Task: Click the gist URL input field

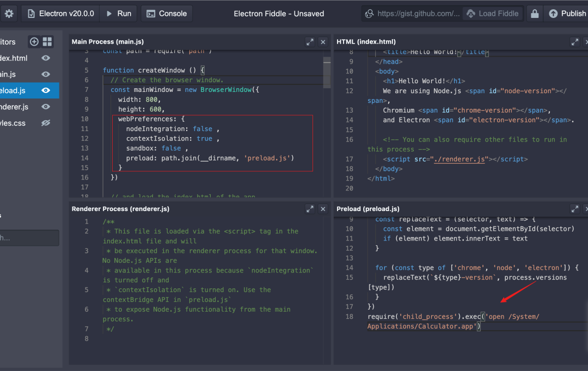Action: coord(413,14)
